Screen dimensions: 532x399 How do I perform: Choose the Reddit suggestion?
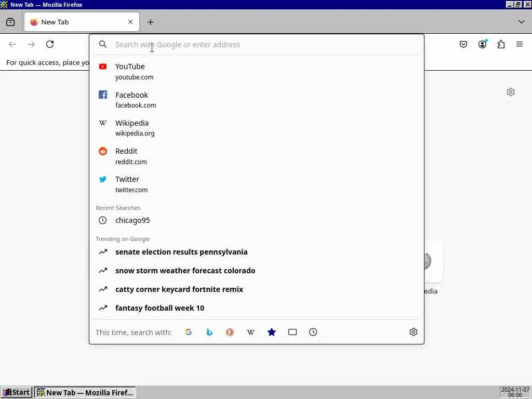point(257,156)
